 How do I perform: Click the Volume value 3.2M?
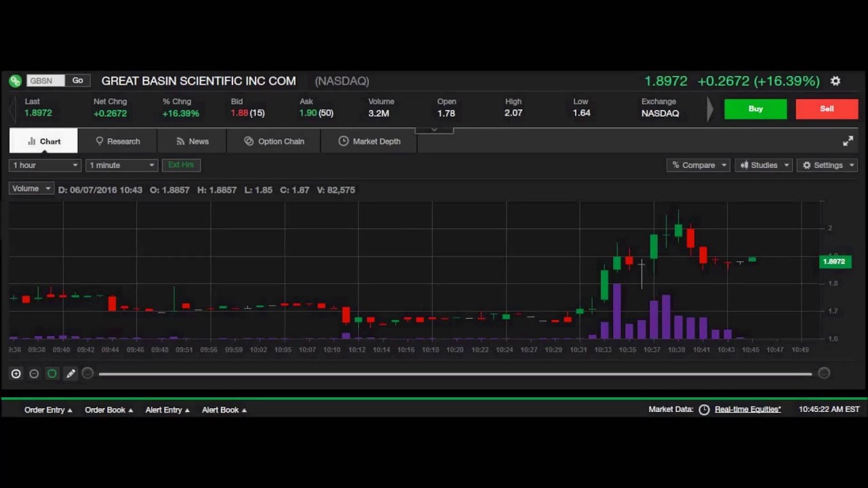pyautogui.click(x=378, y=113)
